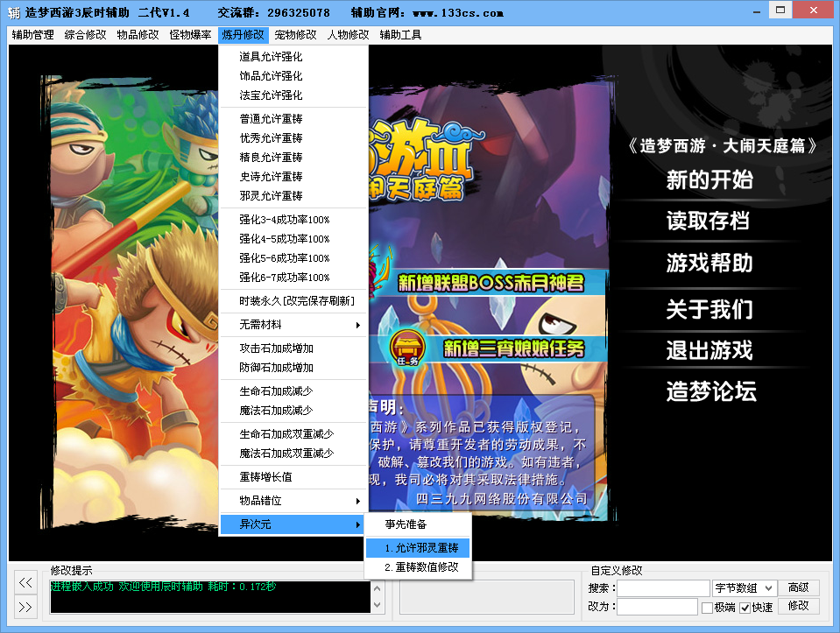Expand the 无需材料 submenu
Image resolution: width=840 pixels, height=633 pixels.
[x=293, y=325]
